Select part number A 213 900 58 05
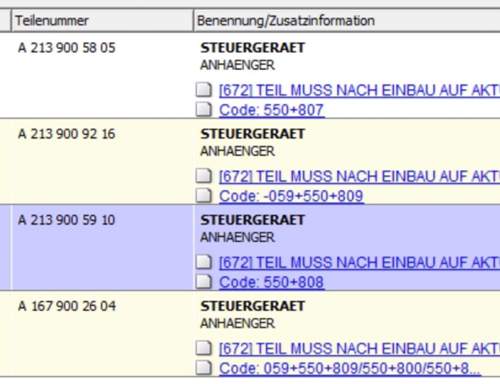Screen dimensions: 500x384 (67, 48)
